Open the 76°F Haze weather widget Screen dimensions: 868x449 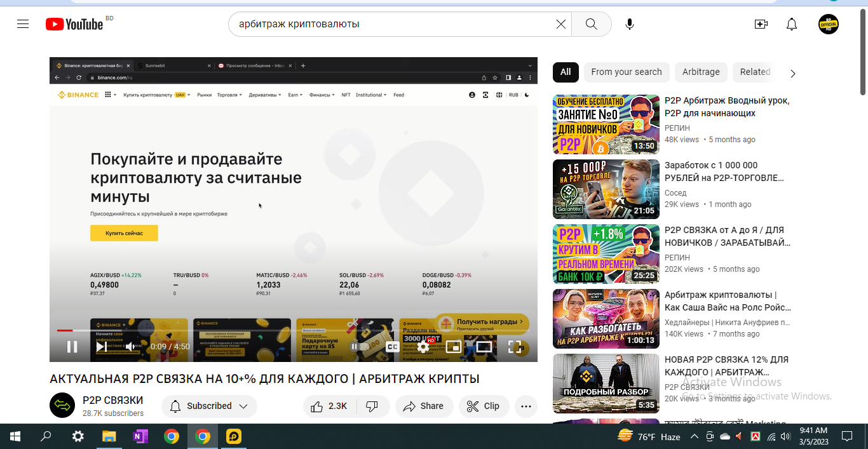click(x=649, y=436)
